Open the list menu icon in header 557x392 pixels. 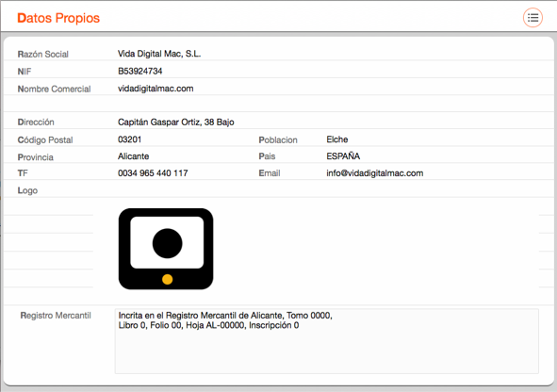click(x=532, y=17)
